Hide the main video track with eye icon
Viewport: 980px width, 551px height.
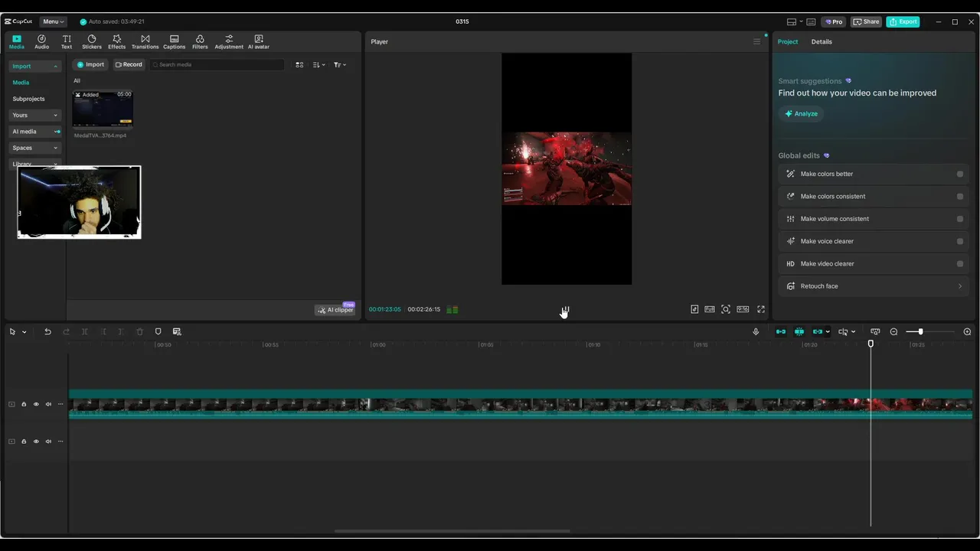36,404
